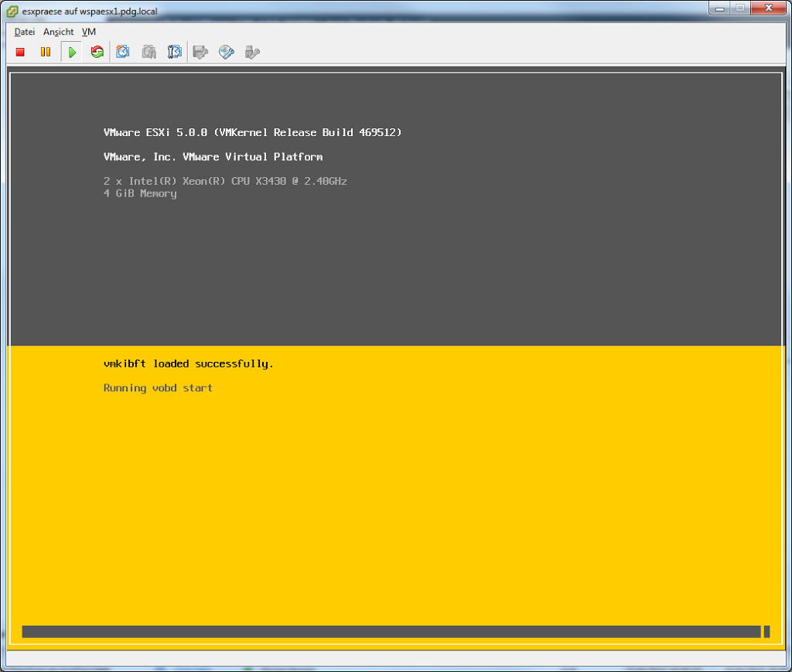
Task: Open the Snapshot Manager
Action: click(x=175, y=52)
